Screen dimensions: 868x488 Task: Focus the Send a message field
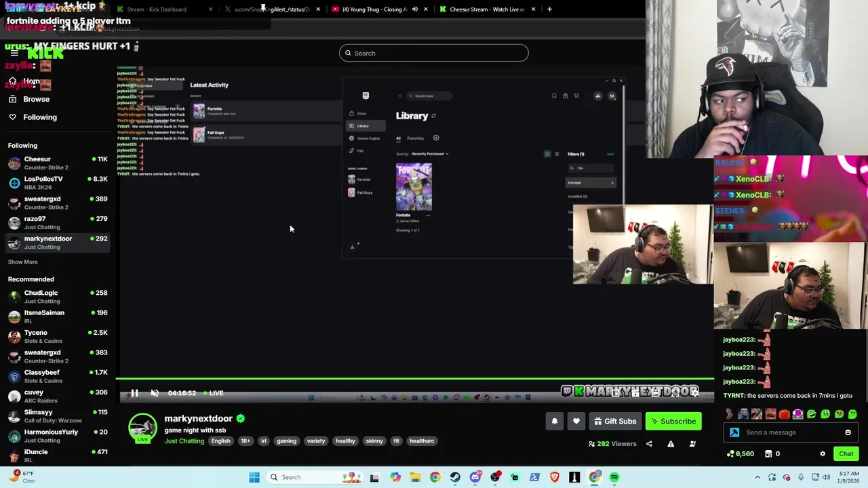click(x=791, y=432)
